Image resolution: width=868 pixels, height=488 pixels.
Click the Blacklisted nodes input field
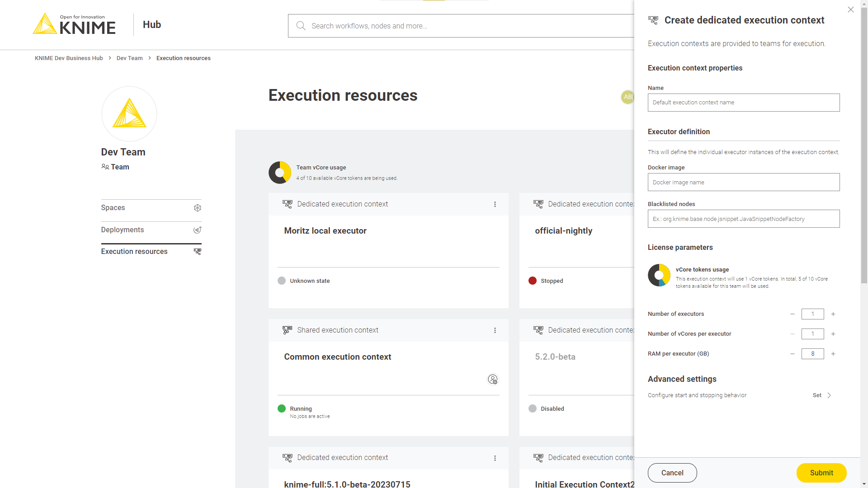click(744, 219)
